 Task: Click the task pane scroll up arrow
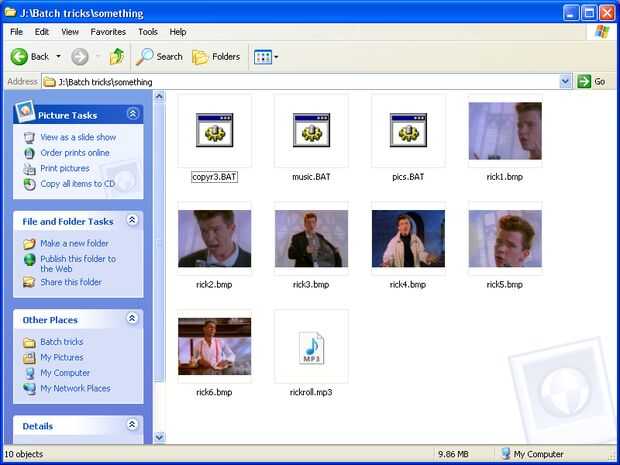pos(159,96)
